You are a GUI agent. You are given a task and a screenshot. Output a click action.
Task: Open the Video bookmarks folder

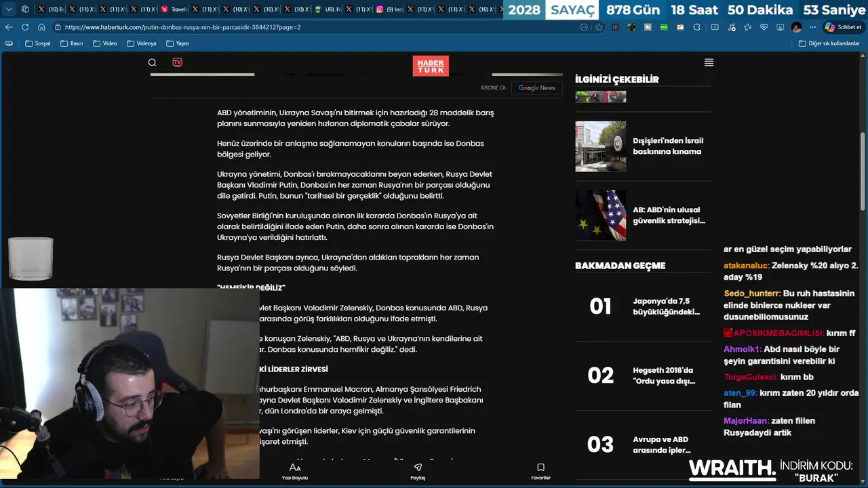[x=104, y=43]
